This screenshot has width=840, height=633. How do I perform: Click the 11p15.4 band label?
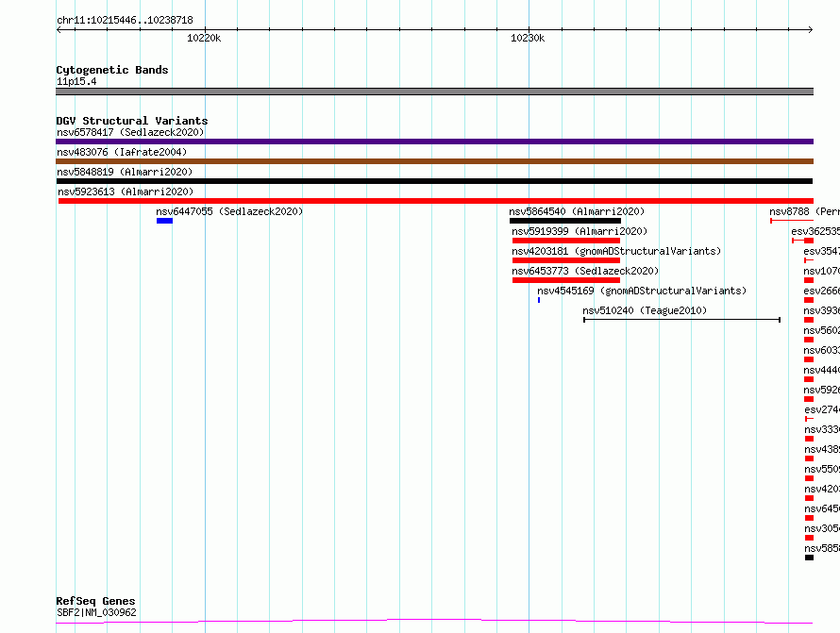coord(76,81)
